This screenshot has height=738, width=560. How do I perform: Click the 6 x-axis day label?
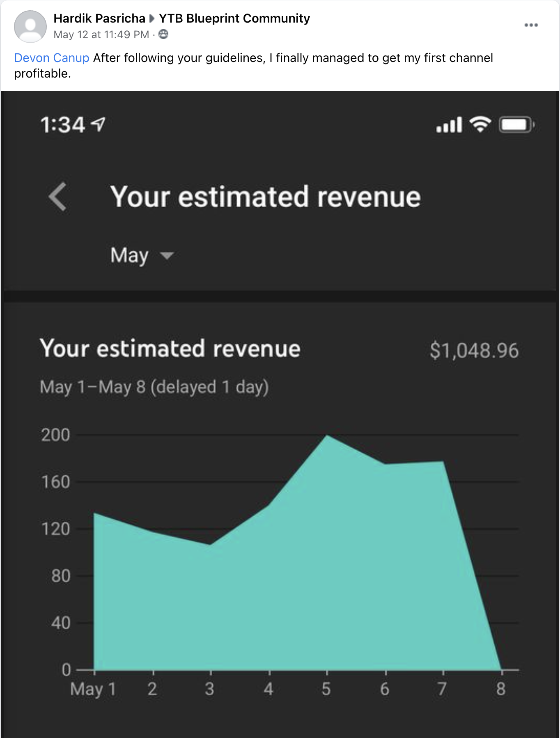[x=385, y=689]
